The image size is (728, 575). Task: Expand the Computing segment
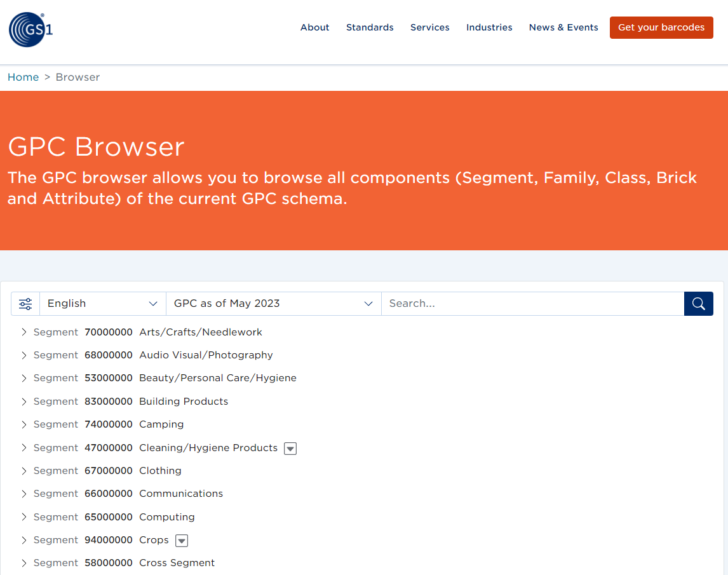(24, 517)
